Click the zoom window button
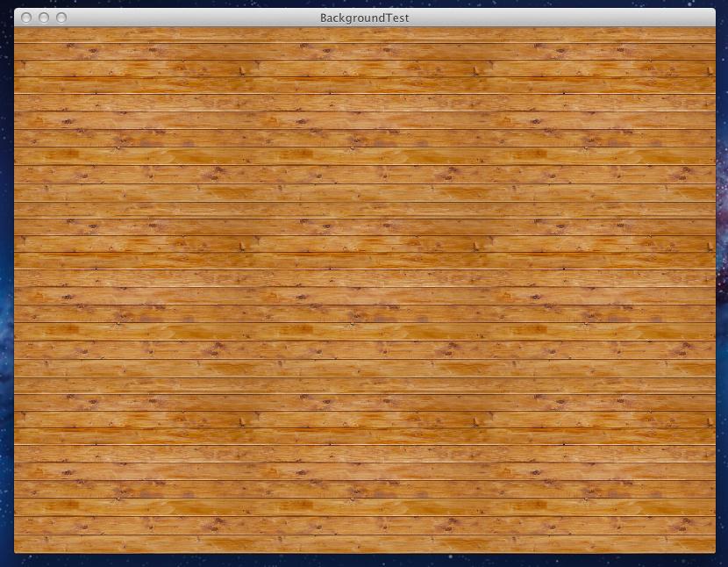The width and height of the screenshot is (728, 567). pyautogui.click(x=61, y=18)
